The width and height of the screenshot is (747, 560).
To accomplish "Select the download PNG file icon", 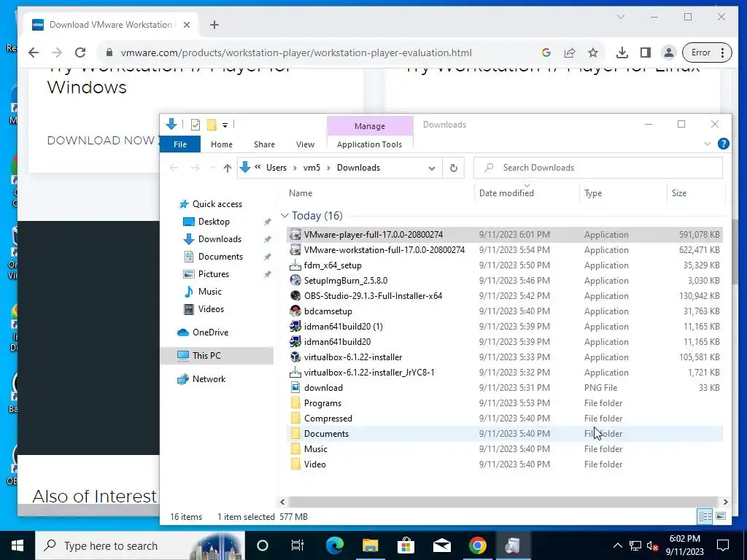I will (295, 388).
